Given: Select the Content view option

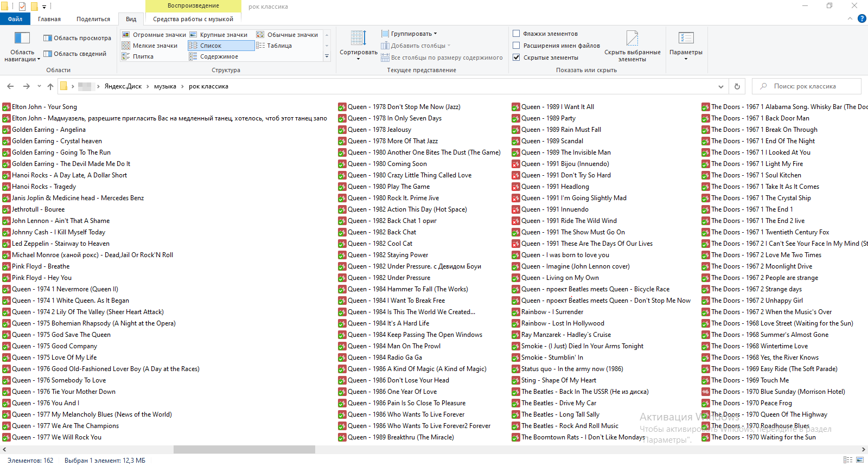Looking at the screenshot, I should point(213,56).
